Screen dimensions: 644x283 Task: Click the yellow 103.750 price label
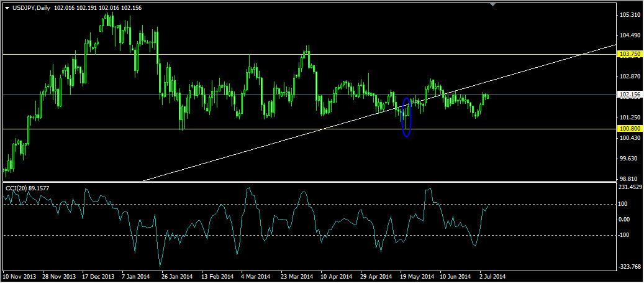(630, 55)
